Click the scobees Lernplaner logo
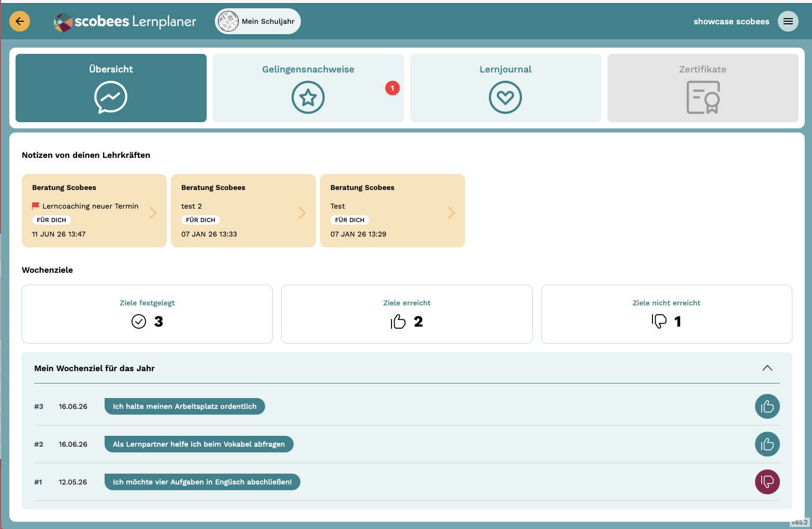Viewport: 812px width, 529px height. point(125,22)
